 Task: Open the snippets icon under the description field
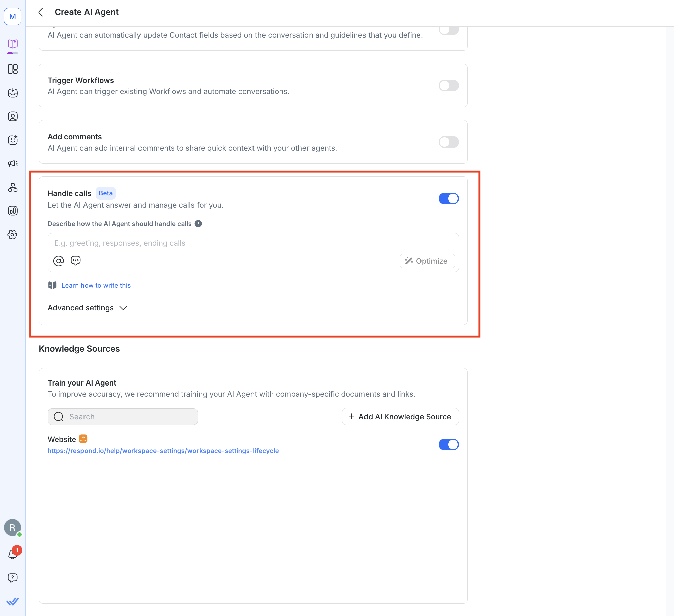[x=75, y=261]
